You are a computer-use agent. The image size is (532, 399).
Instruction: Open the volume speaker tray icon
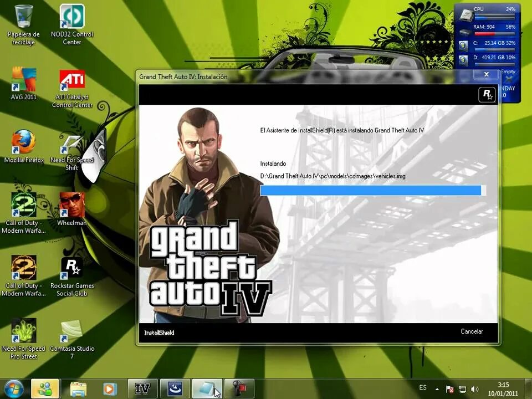click(x=475, y=389)
